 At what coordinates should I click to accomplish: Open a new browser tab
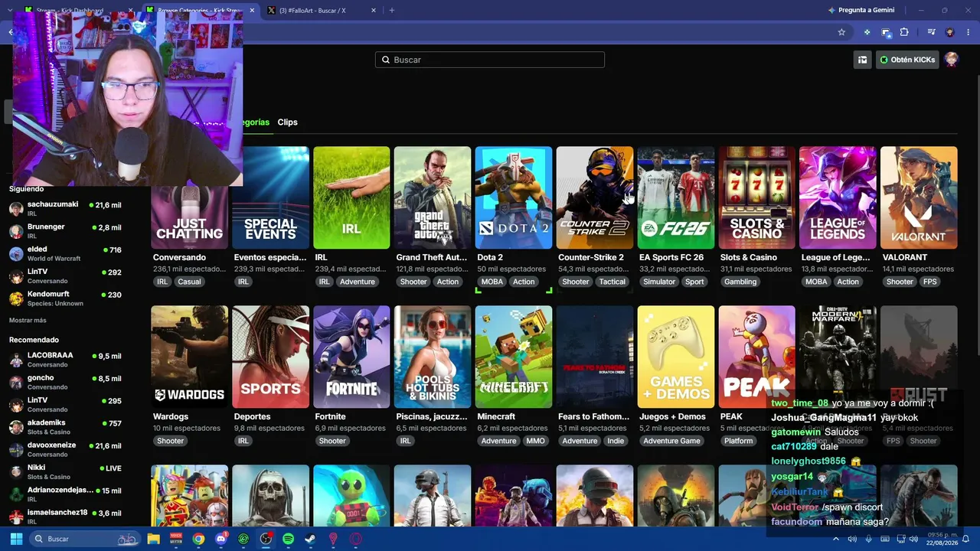[x=392, y=11]
